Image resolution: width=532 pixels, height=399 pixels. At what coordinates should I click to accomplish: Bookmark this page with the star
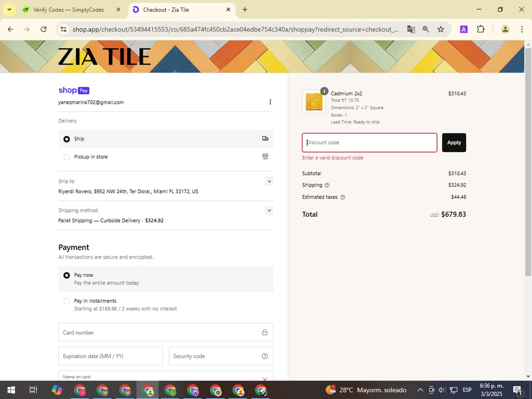pyautogui.click(x=441, y=29)
